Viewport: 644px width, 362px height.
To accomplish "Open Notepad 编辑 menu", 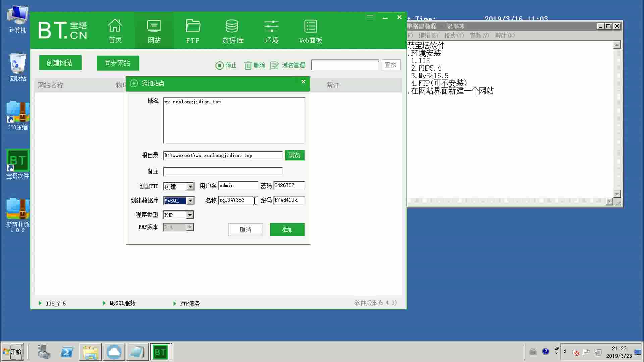I will coord(428,35).
